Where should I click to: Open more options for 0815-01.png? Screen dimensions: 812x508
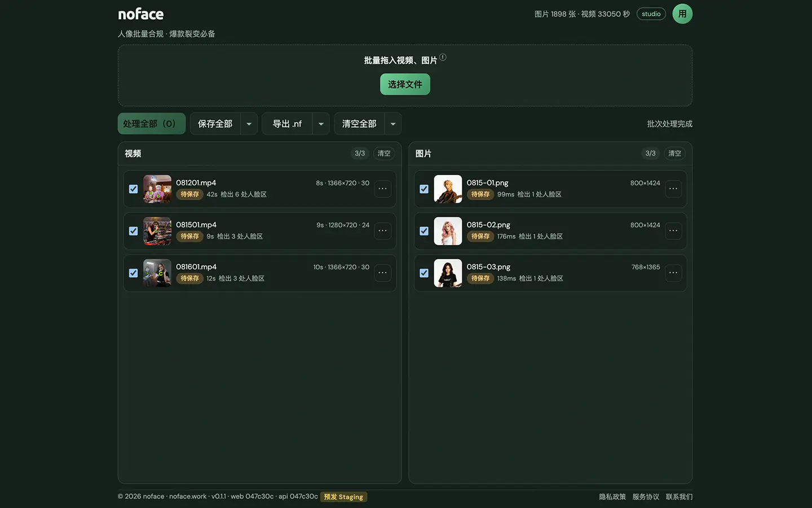673,189
